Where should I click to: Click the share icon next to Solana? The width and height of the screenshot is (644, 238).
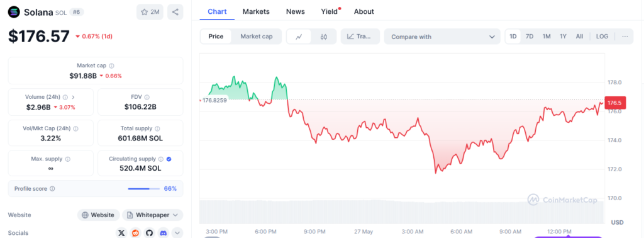(175, 12)
